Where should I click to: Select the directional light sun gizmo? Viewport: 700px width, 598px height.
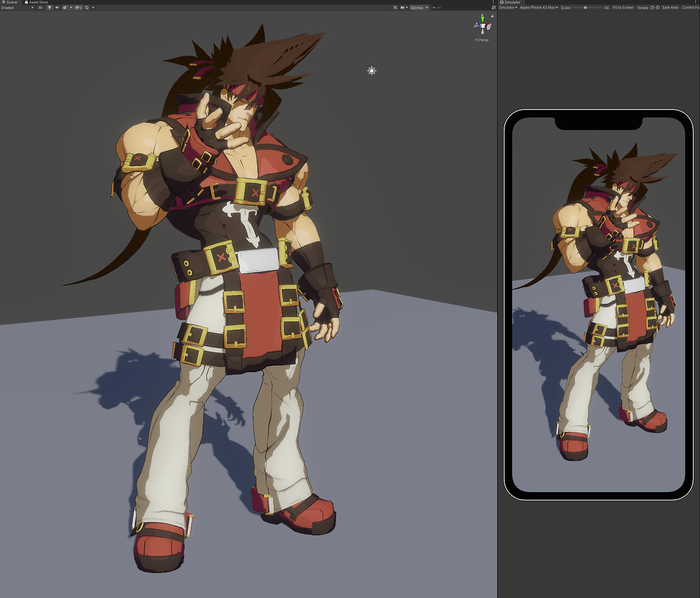(372, 71)
